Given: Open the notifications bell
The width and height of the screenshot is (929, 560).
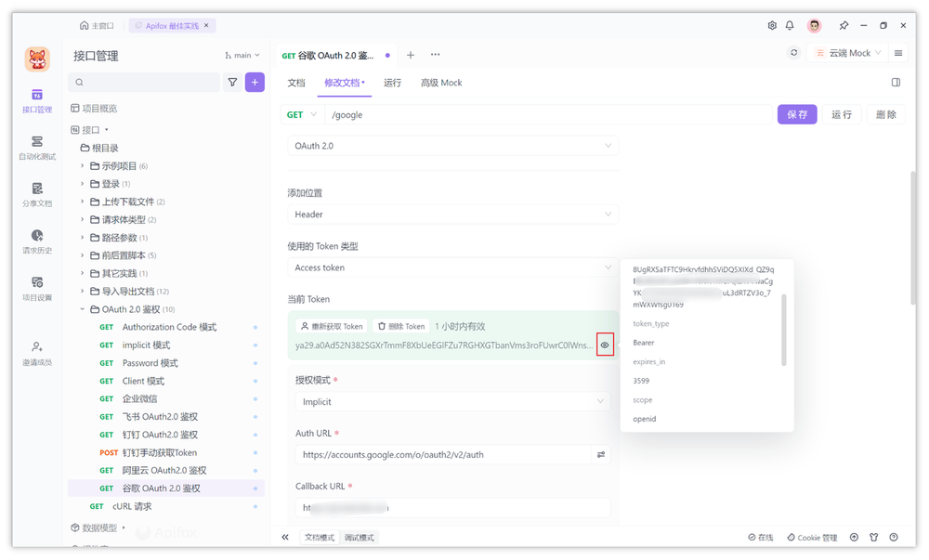Looking at the screenshot, I should (x=790, y=25).
